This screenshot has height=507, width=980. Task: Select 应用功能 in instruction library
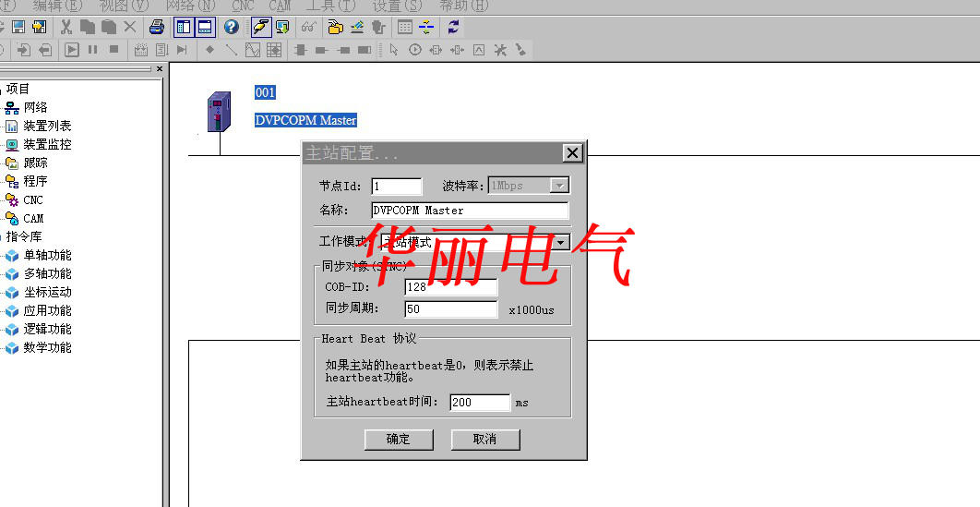[47, 310]
